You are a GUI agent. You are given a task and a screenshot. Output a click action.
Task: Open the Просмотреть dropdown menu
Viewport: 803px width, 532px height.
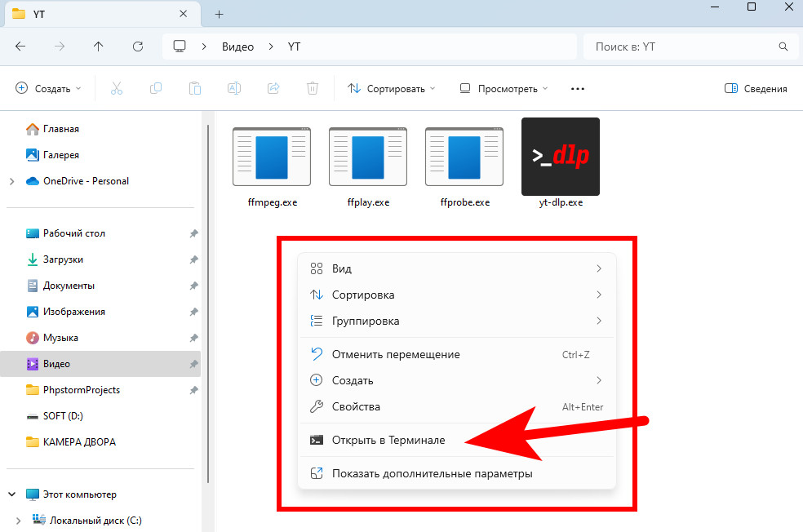pos(504,88)
